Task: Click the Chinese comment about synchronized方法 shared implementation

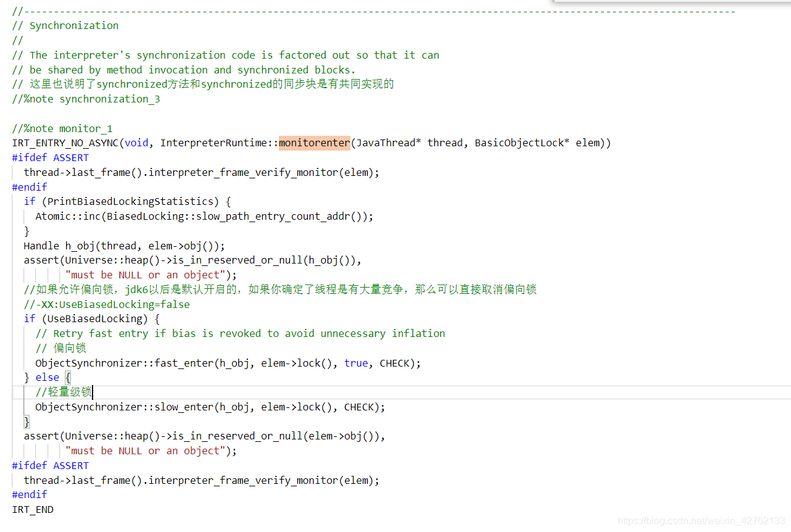Action: pyautogui.click(x=203, y=85)
